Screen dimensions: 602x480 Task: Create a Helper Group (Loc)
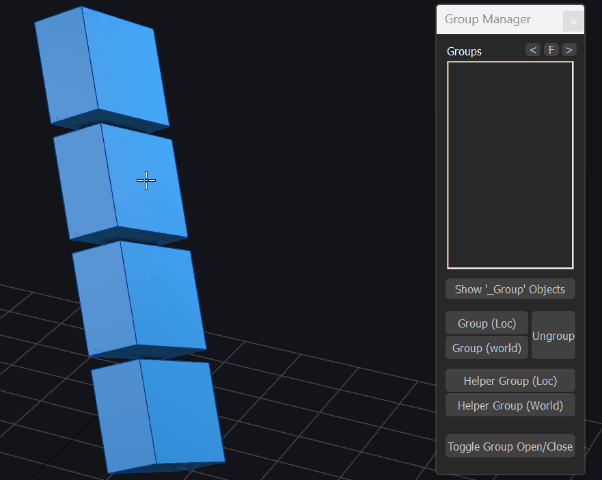509,380
